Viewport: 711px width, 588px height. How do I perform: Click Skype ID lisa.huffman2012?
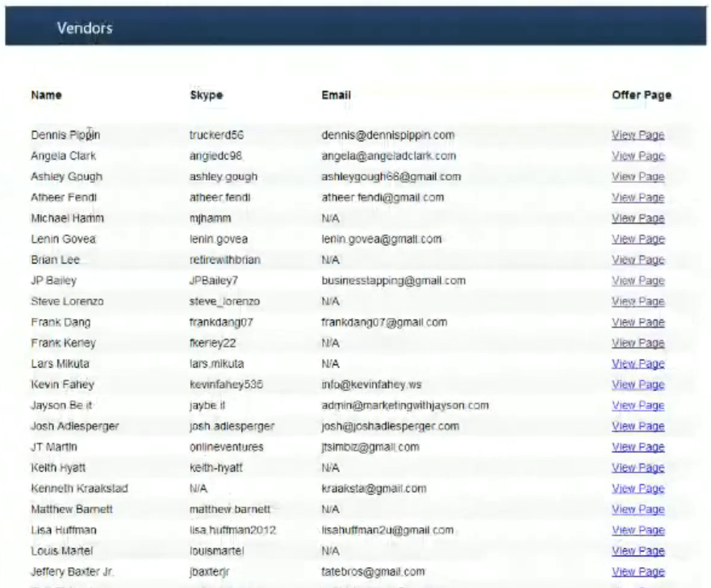(232, 531)
